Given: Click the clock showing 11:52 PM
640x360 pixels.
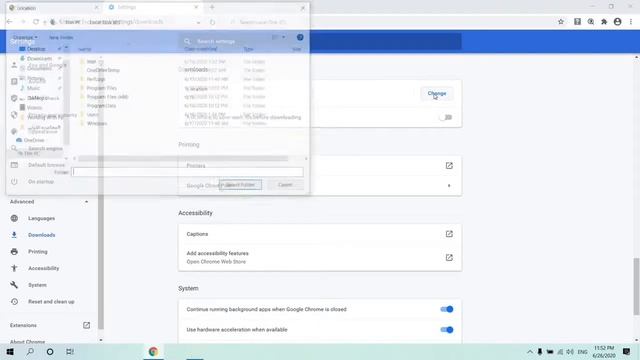Looking at the screenshot, I should click(x=604, y=348).
